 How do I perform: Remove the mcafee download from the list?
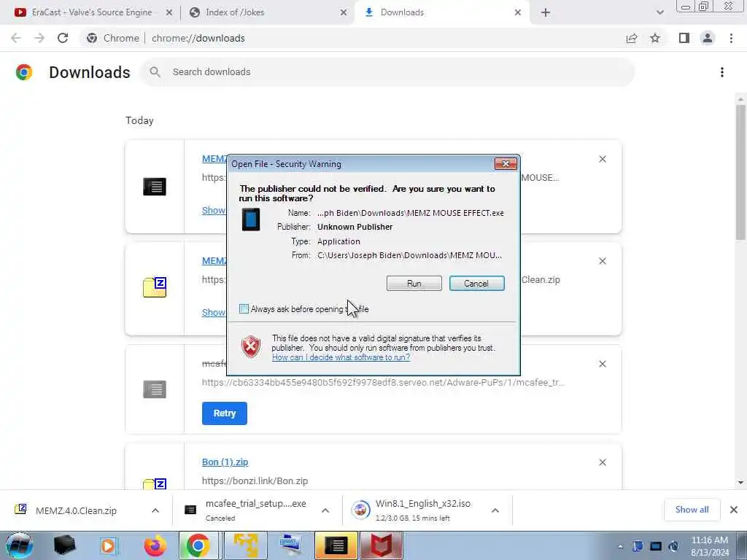603,364
